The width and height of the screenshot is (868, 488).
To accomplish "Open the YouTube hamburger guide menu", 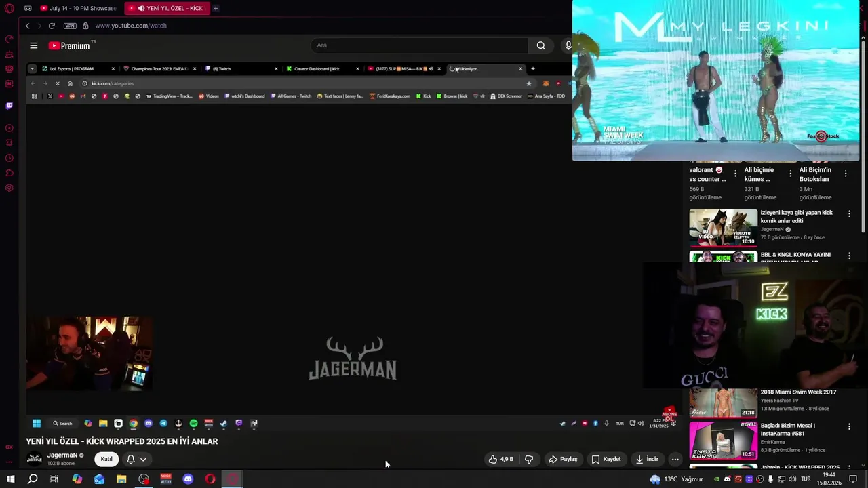I will 33,45.
